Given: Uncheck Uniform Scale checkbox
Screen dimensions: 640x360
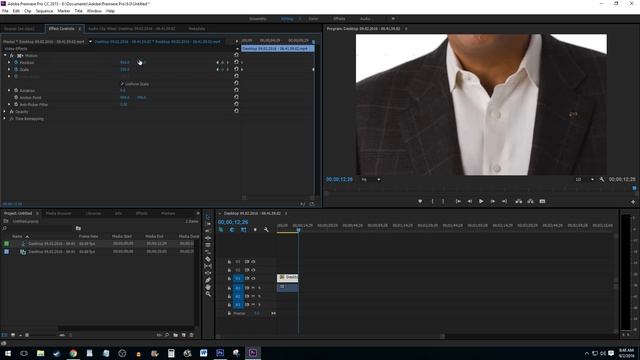Looking at the screenshot, I should [x=122, y=84].
